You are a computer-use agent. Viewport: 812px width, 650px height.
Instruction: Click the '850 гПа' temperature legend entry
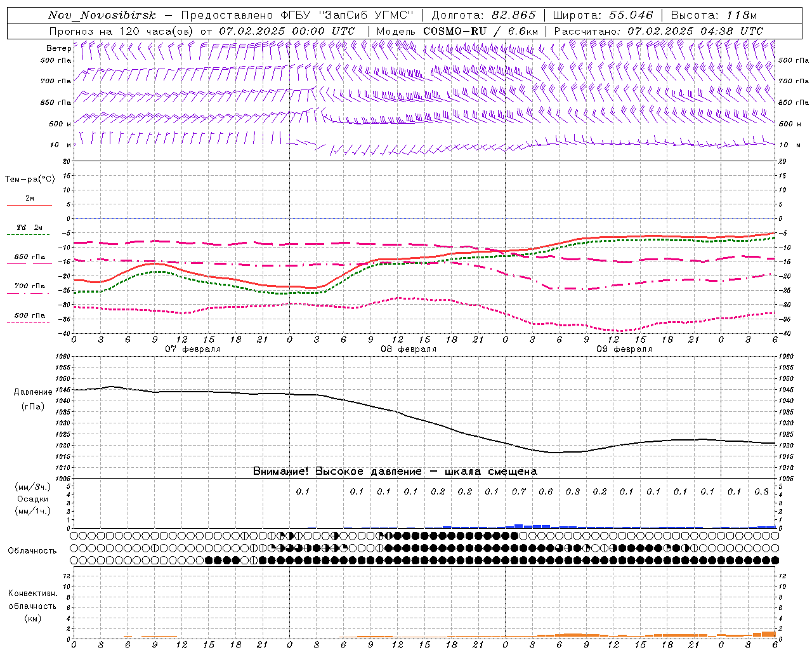point(30,257)
